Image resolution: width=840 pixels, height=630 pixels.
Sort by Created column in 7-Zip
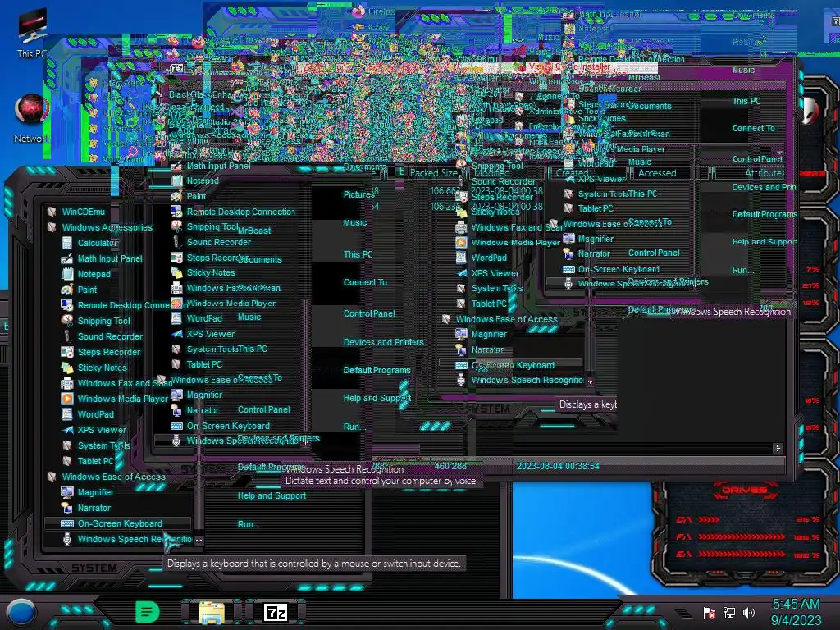[572, 172]
